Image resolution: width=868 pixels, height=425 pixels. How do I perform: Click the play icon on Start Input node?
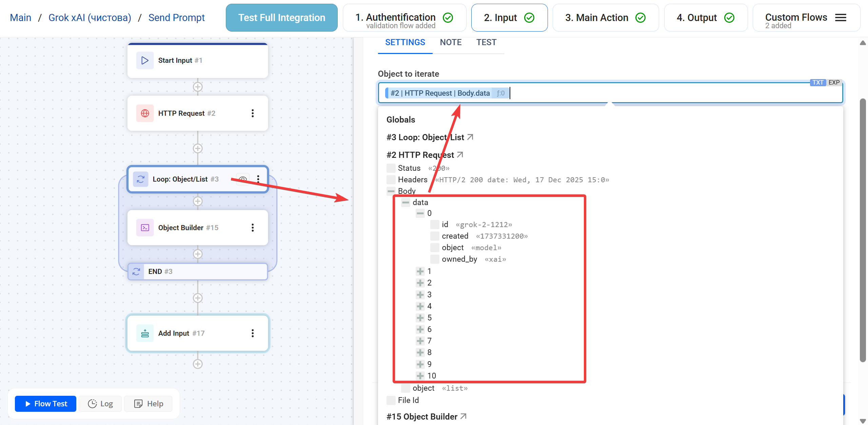(145, 60)
